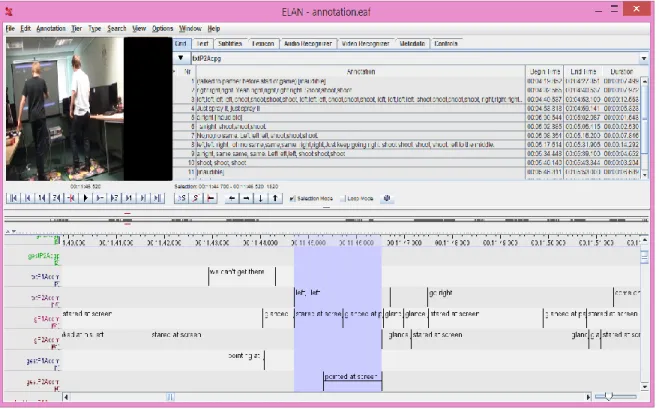The height and width of the screenshot is (409, 659).
Task: Click the next scrollview button
Action: pos(143,198)
